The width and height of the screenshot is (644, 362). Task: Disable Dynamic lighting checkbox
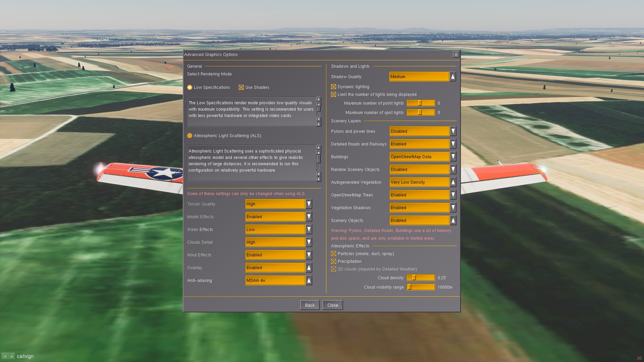pos(334,87)
